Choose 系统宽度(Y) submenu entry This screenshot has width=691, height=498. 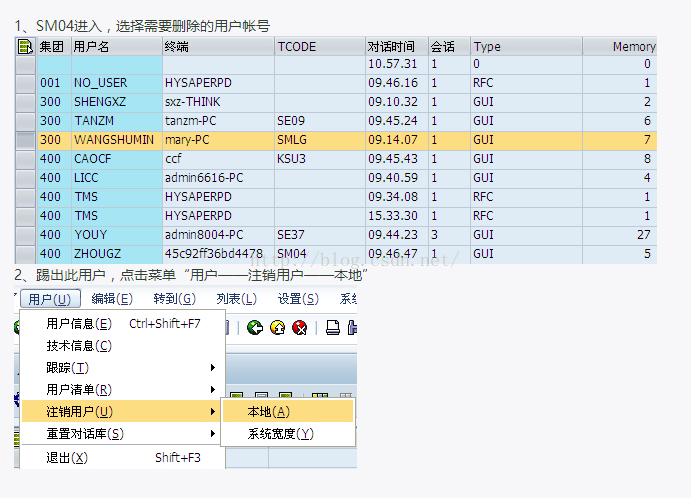[x=288, y=434]
